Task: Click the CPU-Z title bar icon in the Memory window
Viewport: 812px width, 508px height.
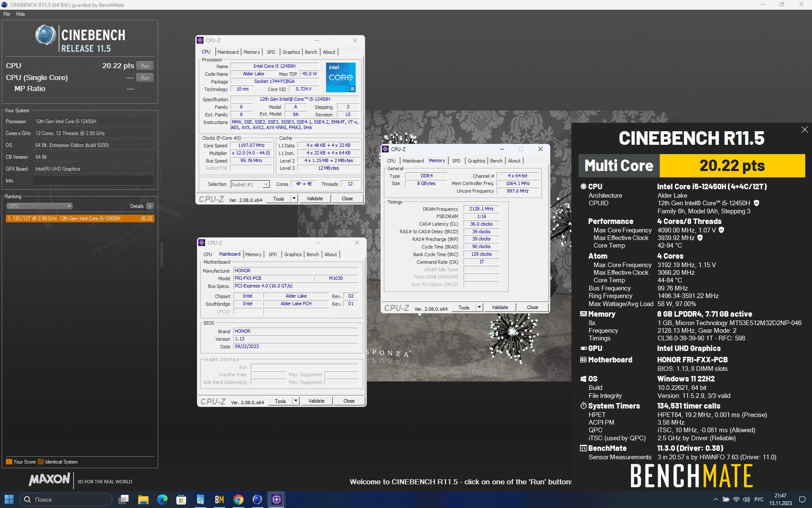Action: tap(385, 149)
